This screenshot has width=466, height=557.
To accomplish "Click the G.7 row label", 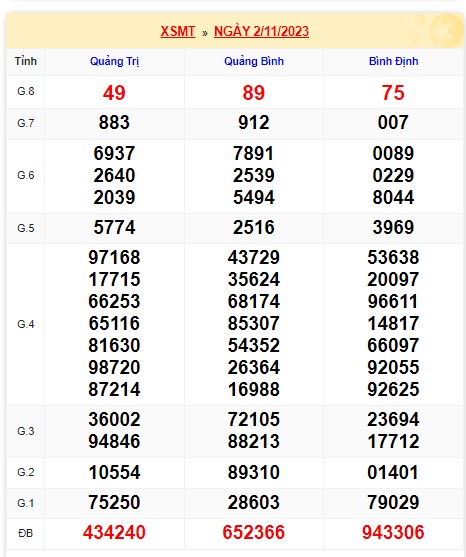I will [26, 123].
